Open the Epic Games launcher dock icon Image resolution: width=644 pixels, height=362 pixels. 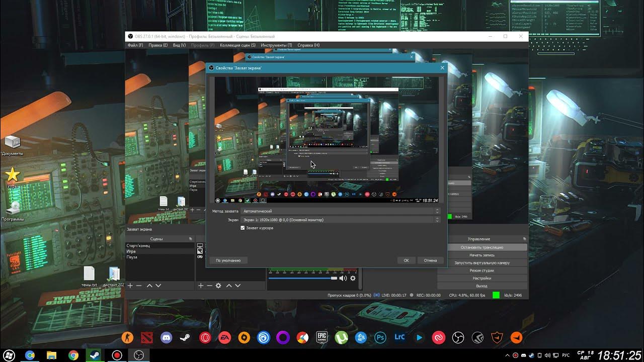coord(322,337)
